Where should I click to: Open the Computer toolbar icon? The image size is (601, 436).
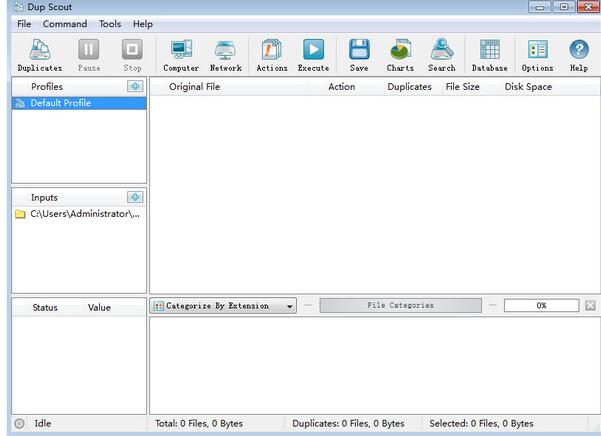point(181,55)
